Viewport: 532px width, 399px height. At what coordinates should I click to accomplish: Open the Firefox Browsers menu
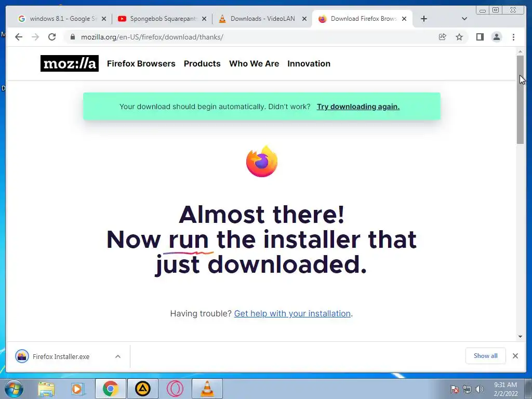[141, 63]
